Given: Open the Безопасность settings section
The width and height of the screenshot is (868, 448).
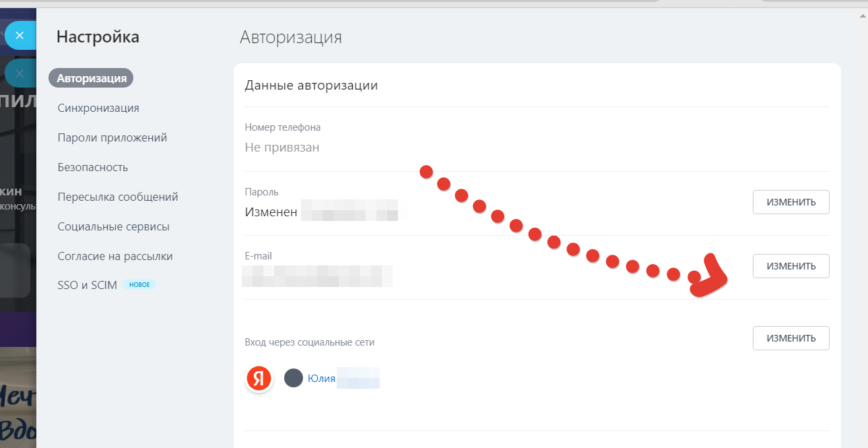Looking at the screenshot, I should [93, 167].
